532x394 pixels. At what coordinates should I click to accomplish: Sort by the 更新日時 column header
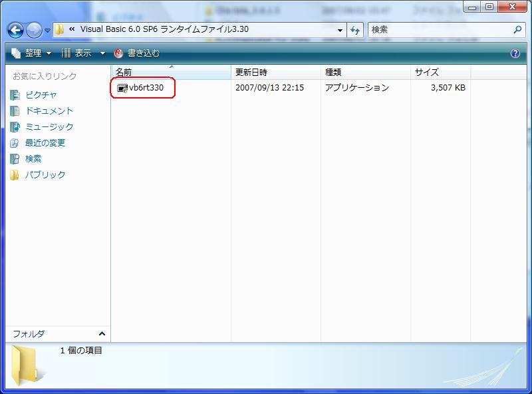(x=276, y=72)
